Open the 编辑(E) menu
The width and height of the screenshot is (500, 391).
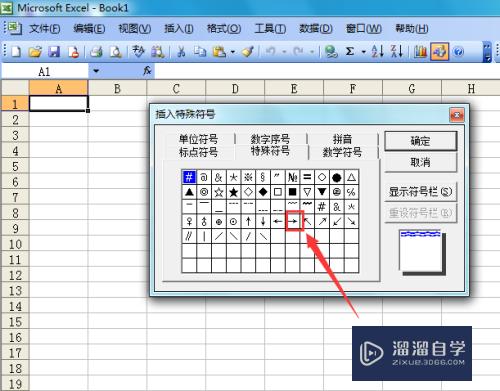tap(89, 29)
